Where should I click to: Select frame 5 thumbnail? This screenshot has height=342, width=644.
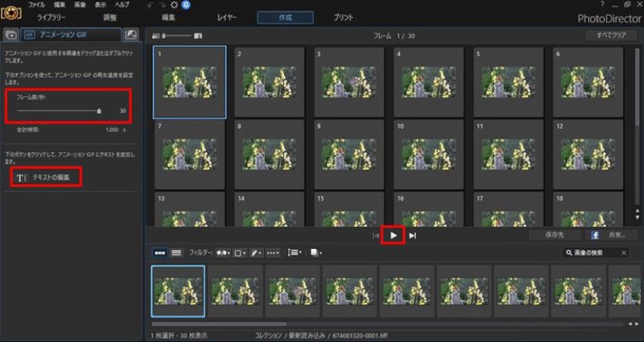point(508,82)
